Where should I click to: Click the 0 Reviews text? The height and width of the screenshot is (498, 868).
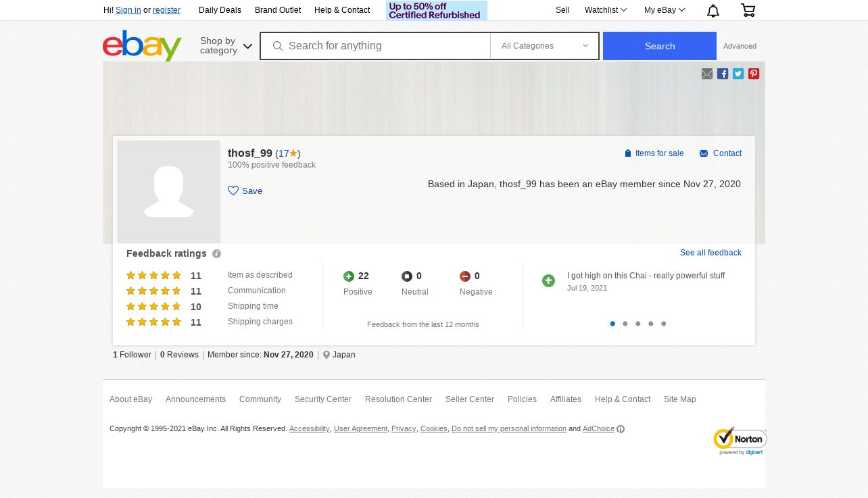179,355
